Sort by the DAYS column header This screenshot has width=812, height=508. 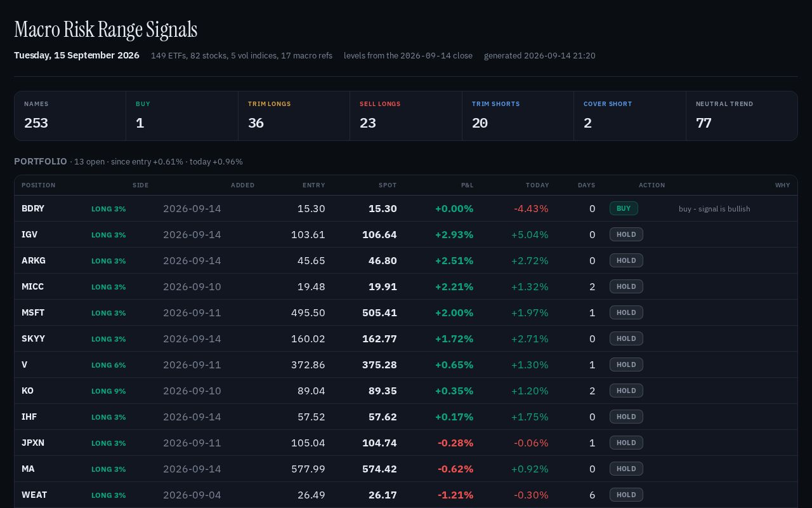(586, 185)
